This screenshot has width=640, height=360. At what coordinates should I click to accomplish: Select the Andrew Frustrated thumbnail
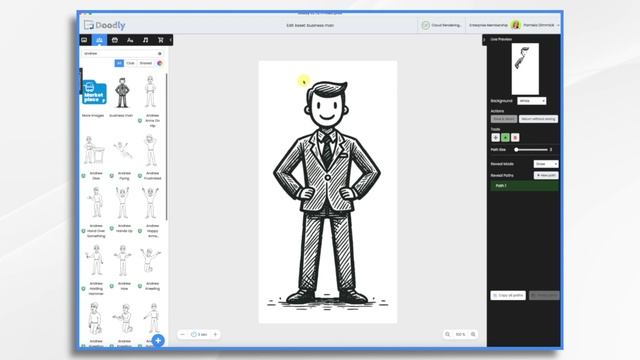pos(150,150)
